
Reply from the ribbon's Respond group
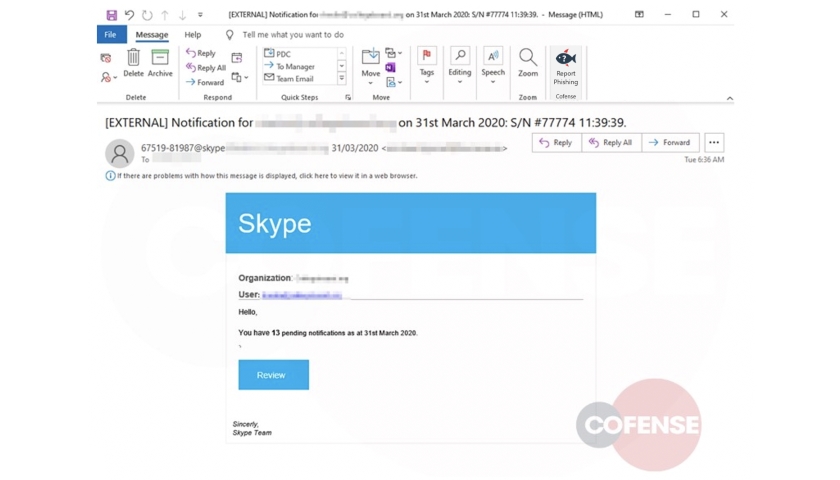click(x=201, y=53)
